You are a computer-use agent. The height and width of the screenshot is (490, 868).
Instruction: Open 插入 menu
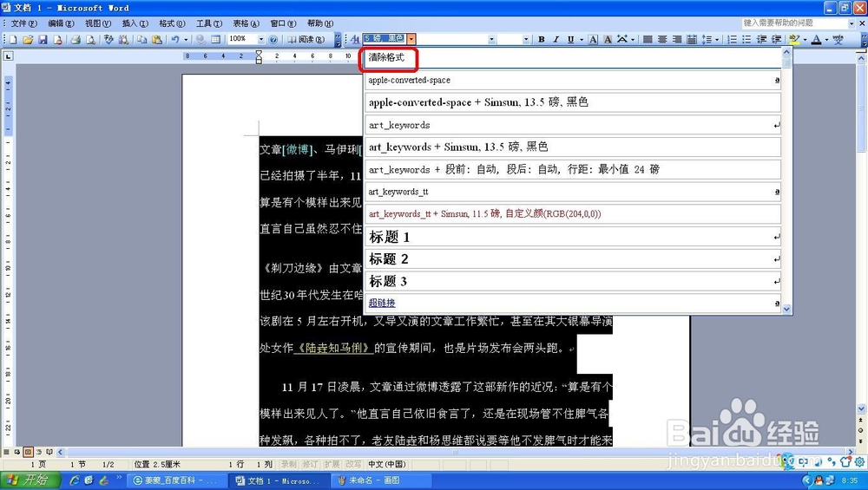135,23
